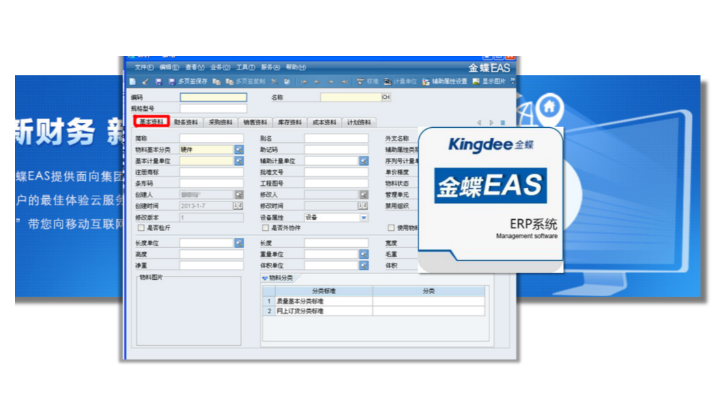Open lookup for 辅助计量单位 field
This screenshot has width=715, height=408.
tap(363, 161)
